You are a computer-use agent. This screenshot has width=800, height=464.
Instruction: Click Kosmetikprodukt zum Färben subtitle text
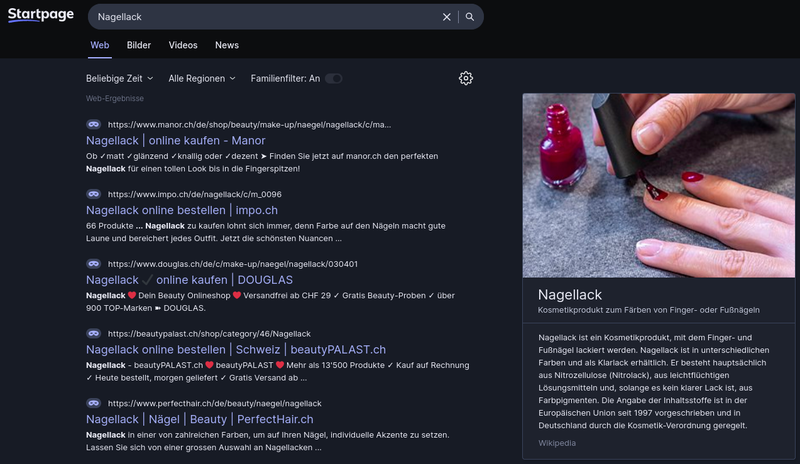pos(648,310)
